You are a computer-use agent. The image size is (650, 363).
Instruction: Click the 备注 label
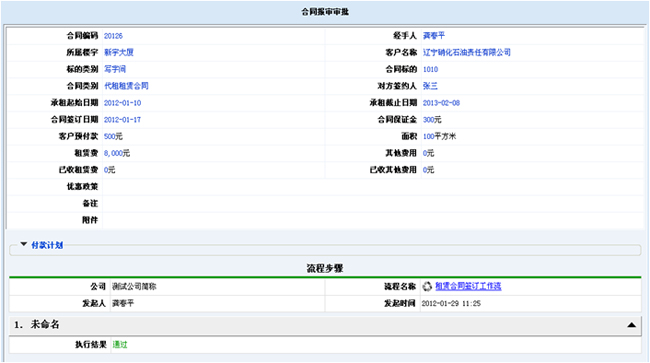click(x=90, y=203)
